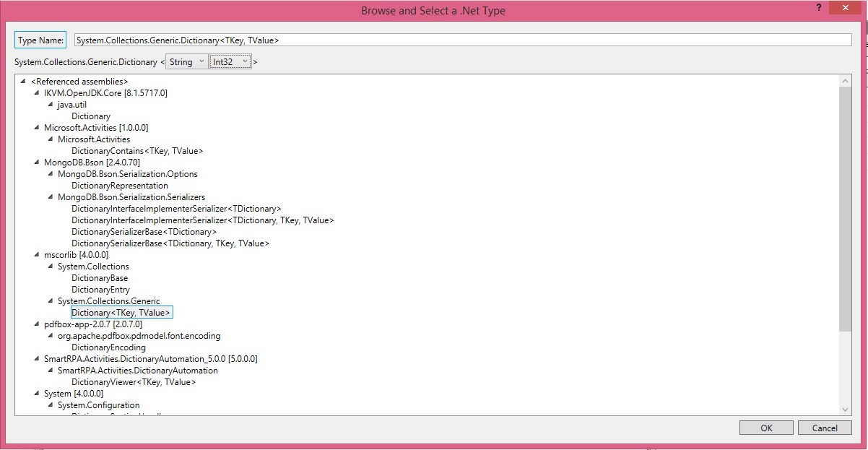Collapse the System.Collections.Generic namespace
Screen dimensions: 868x450
pyautogui.click(x=51, y=301)
